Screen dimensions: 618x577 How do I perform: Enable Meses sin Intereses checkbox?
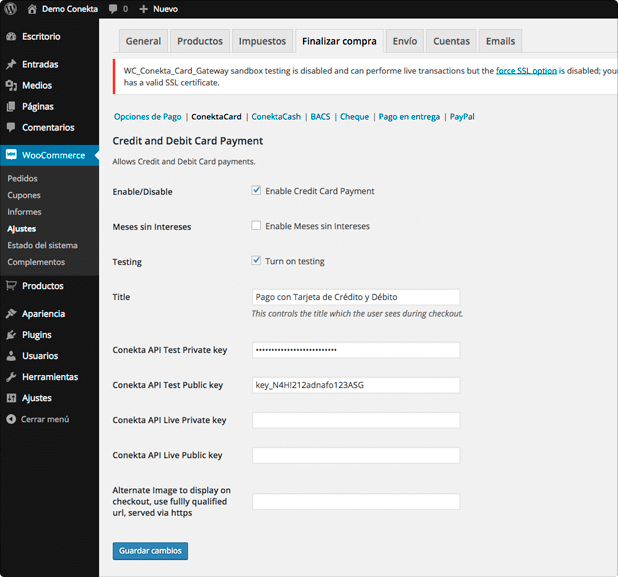256,225
